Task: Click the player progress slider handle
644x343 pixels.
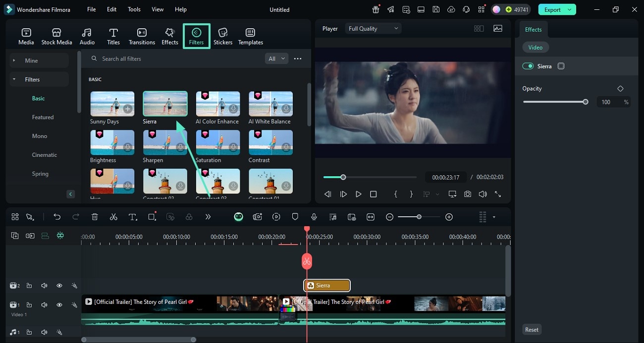Action: coord(343,177)
